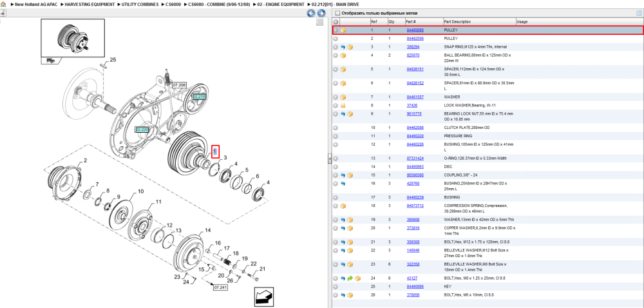Open part number 37426 link

point(412,105)
